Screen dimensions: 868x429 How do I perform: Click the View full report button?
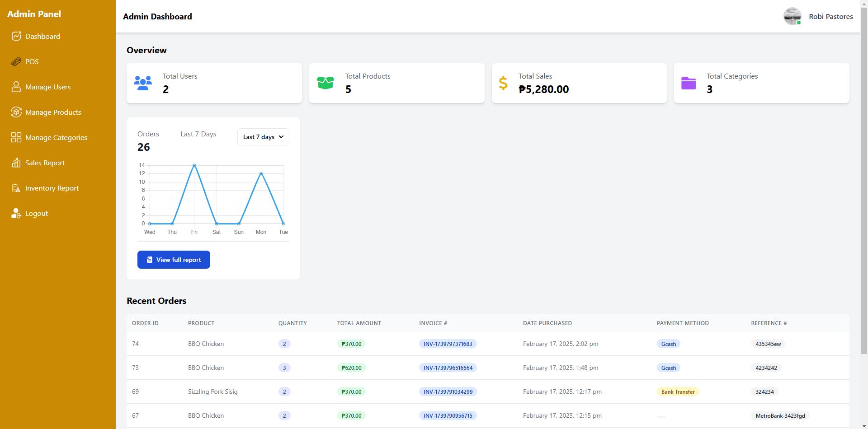pyautogui.click(x=174, y=260)
